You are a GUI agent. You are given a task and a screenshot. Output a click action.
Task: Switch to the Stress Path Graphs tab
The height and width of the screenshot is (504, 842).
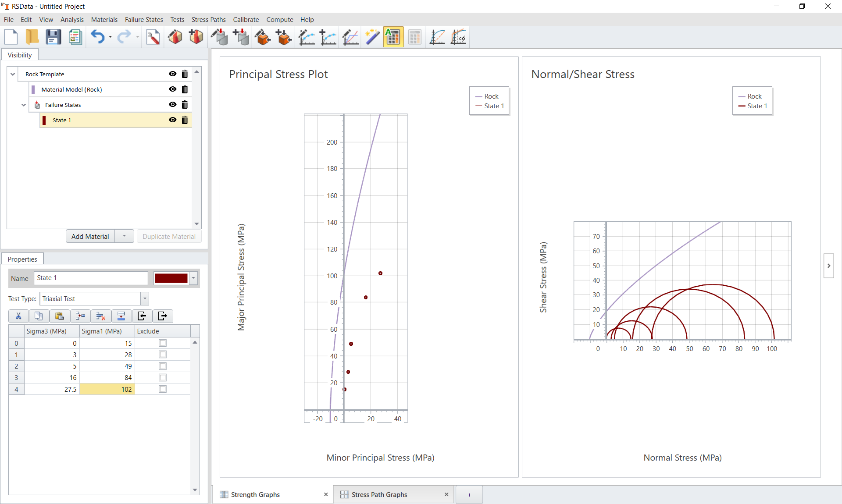[379, 494]
